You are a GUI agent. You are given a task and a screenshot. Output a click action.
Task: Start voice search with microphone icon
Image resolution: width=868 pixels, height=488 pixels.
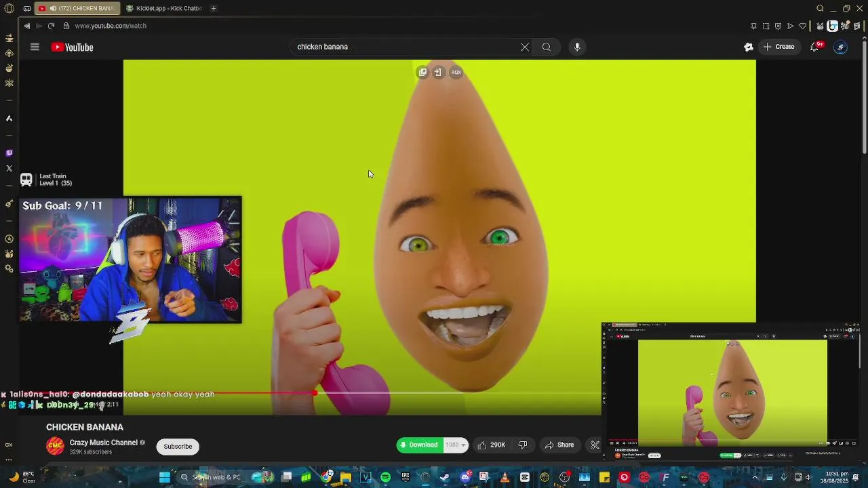(x=577, y=47)
